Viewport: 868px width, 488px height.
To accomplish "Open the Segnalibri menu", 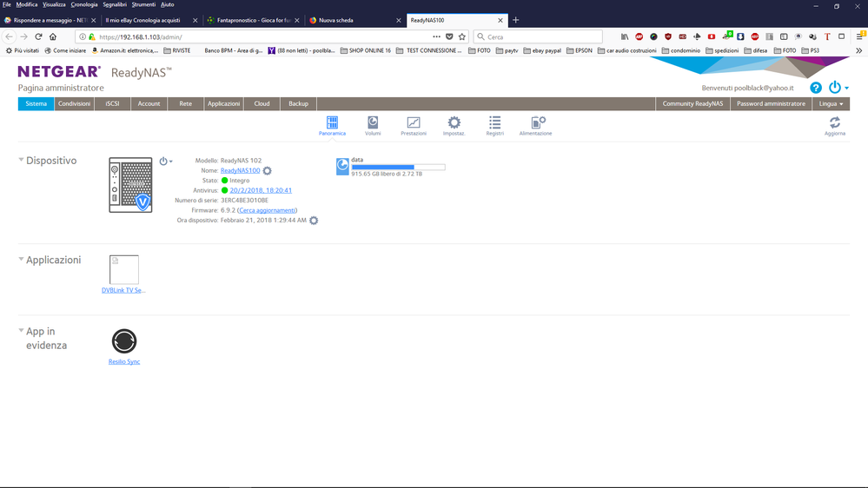I will [x=115, y=4].
